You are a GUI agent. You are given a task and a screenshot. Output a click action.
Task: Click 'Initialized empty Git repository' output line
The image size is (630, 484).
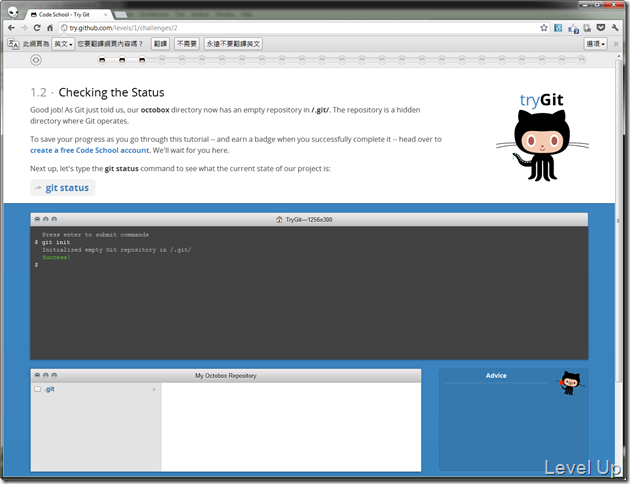pyautogui.click(x=117, y=250)
